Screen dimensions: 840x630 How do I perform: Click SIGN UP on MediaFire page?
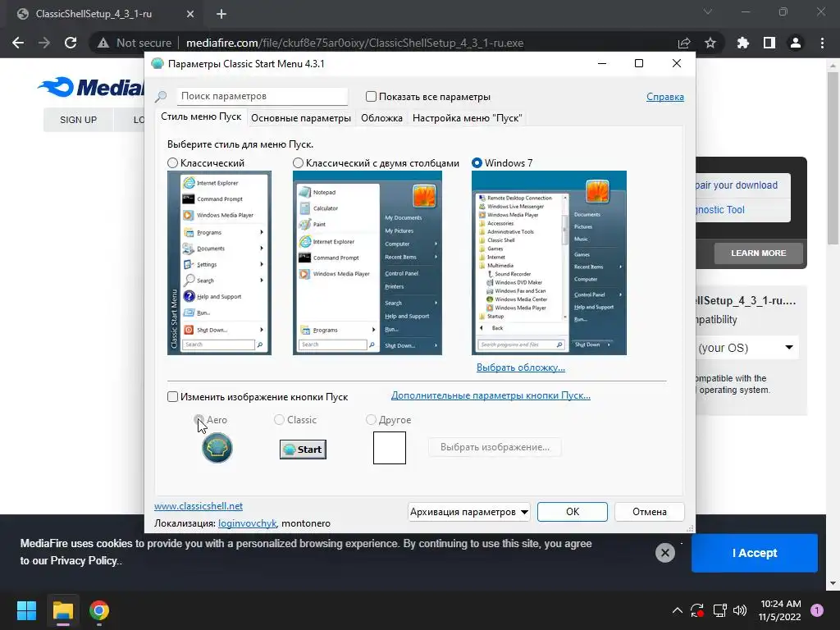(78, 120)
